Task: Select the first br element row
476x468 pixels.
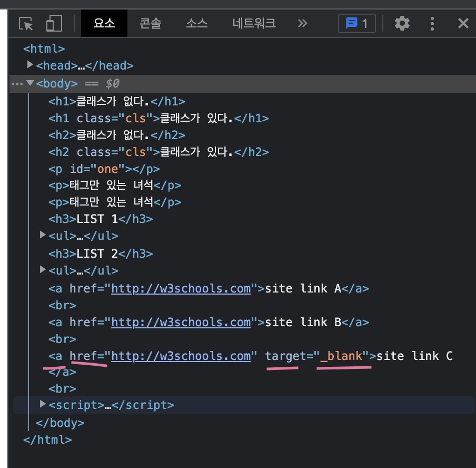Action: click(62, 306)
